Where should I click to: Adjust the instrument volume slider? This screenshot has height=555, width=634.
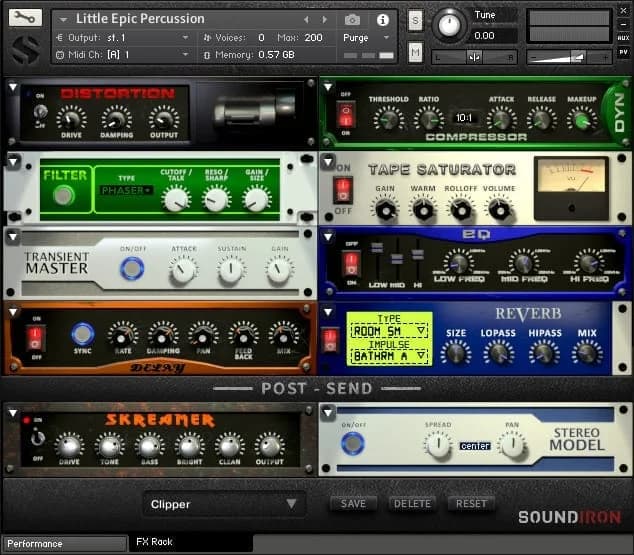tap(569, 57)
